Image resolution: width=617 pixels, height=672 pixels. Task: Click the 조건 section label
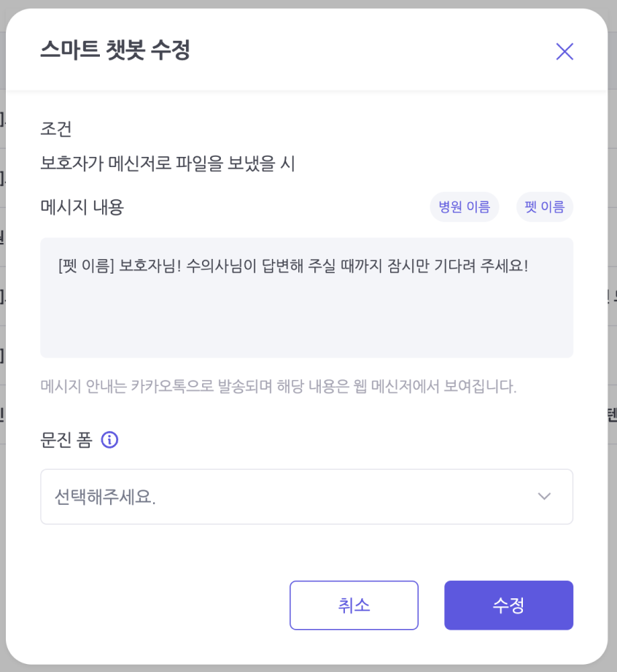pos(55,128)
